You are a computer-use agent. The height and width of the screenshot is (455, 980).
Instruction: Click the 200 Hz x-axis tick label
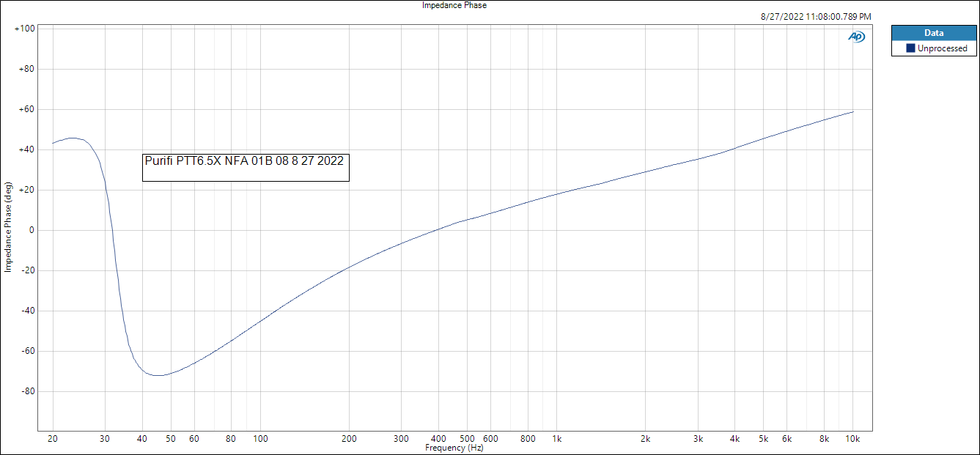click(x=350, y=439)
